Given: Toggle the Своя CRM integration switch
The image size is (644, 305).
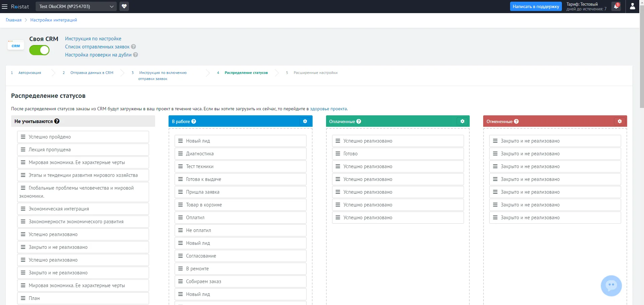Looking at the screenshot, I should pos(39,50).
